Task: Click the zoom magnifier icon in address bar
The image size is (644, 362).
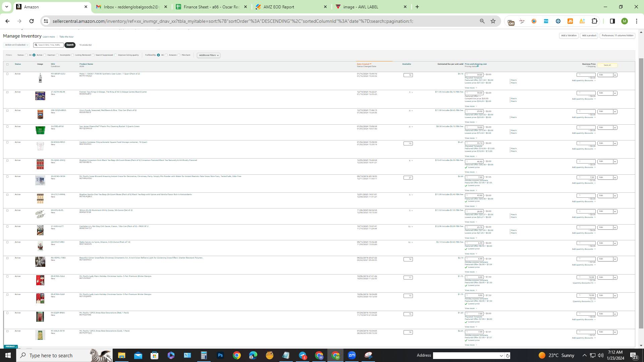Action: 482,21
